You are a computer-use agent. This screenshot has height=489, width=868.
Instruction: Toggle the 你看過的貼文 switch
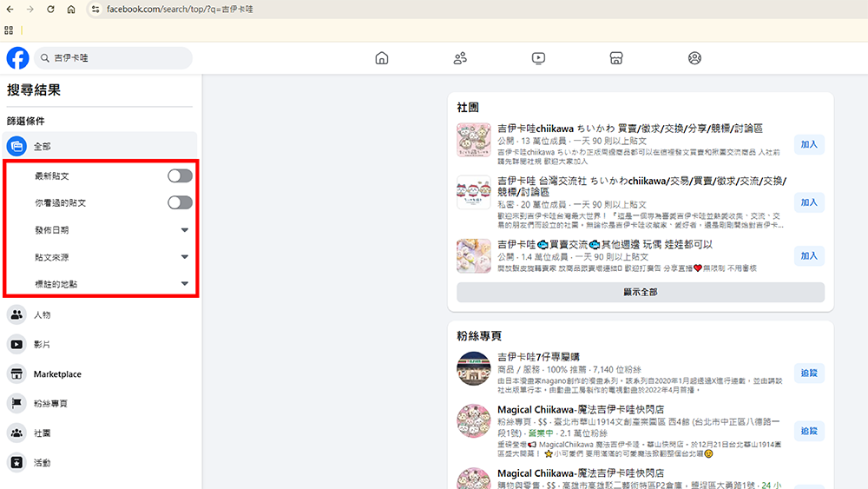tap(180, 202)
